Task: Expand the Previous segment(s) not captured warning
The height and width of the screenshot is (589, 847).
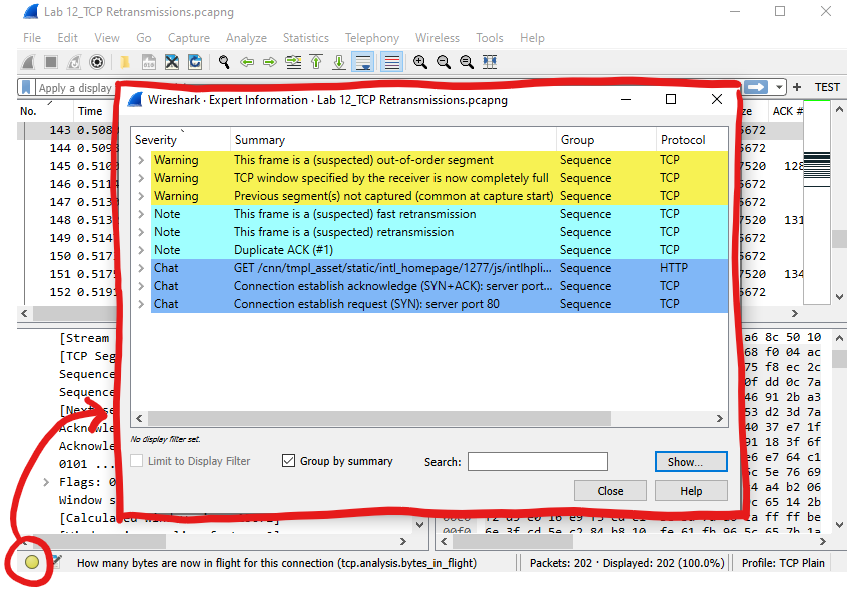Action: click(x=141, y=196)
